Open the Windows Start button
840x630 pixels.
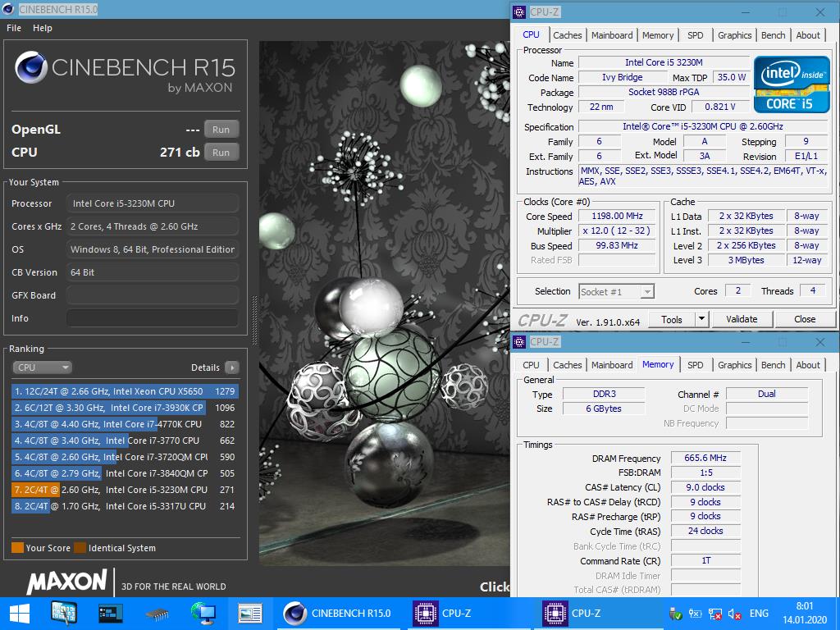pyautogui.click(x=20, y=614)
